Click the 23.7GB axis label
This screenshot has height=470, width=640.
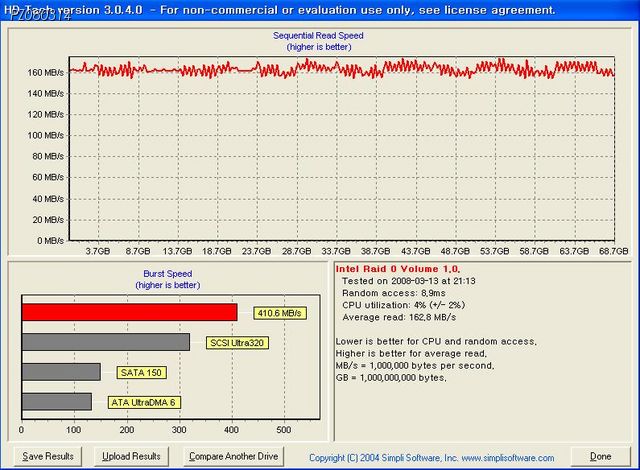click(x=257, y=251)
